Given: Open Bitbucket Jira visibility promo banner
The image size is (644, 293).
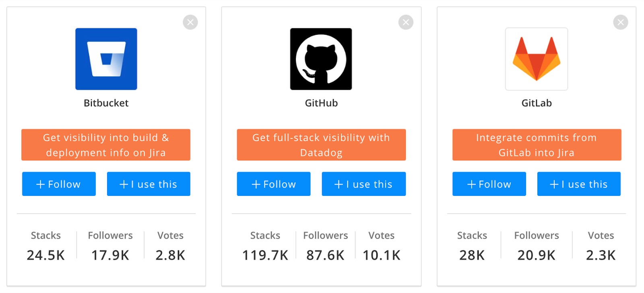Looking at the screenshot, I should tap(106, 145).
